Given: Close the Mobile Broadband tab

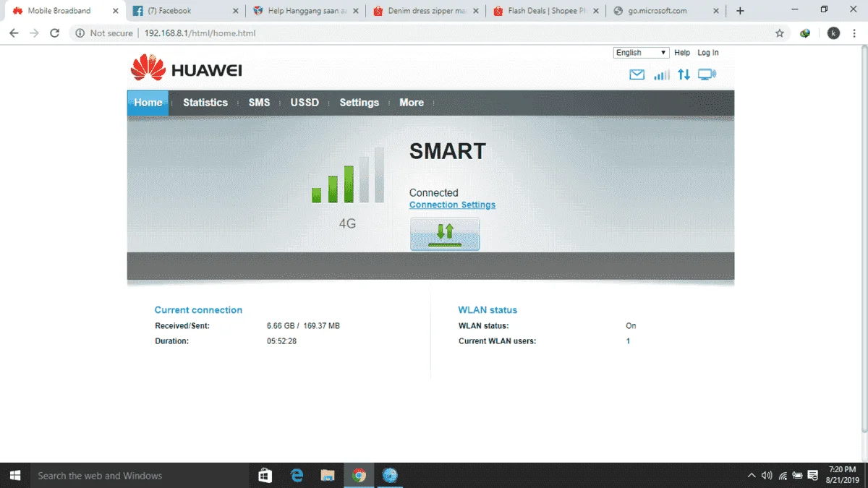Looking at the screenshot, I should (115, 11).
